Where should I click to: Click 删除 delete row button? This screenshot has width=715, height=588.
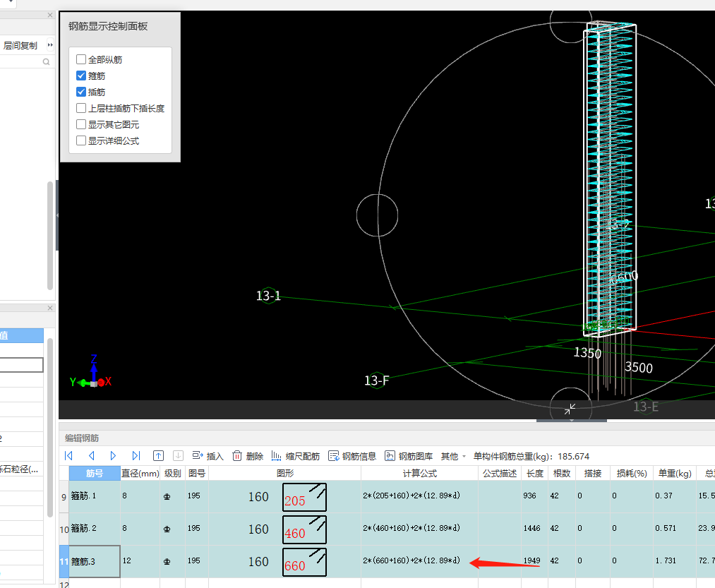(x=248, y=456)
